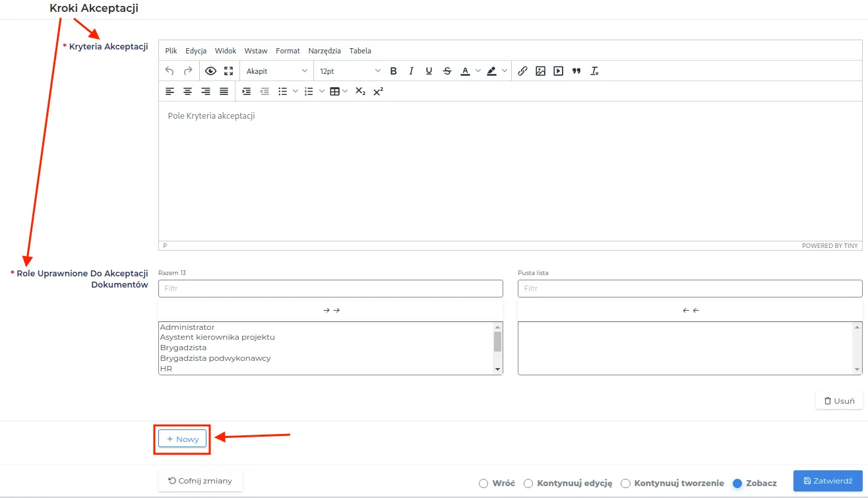
Task: Apply underline formatting
Action: [429, 71]
